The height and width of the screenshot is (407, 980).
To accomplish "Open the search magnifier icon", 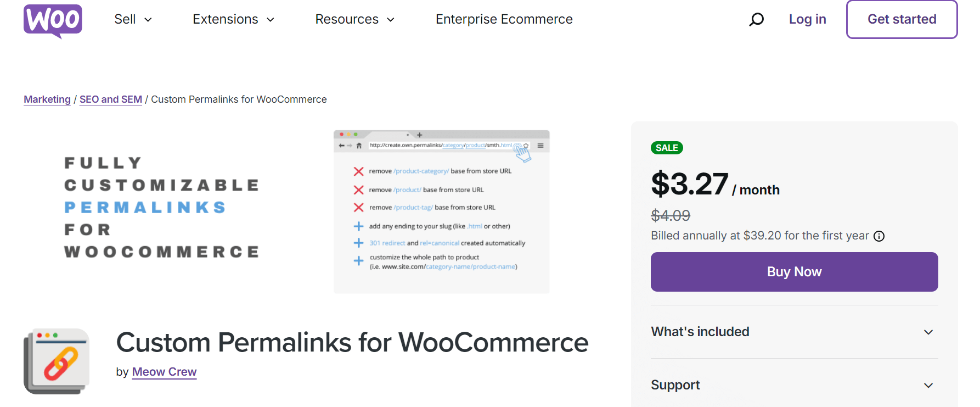I will (757, 20).
